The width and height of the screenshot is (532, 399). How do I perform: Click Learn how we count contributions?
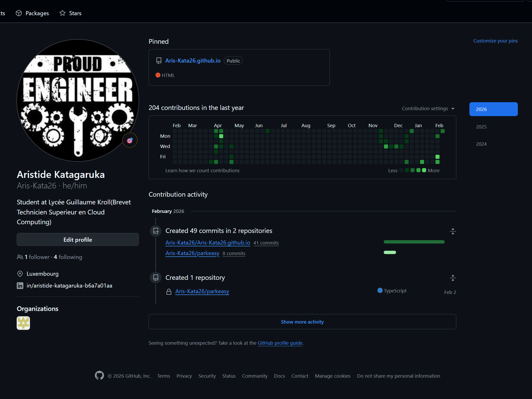click(202, 170)
